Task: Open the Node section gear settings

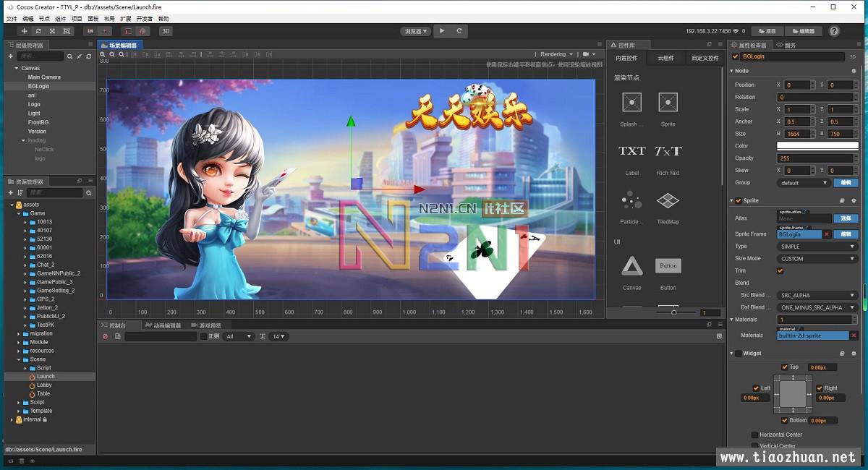Action: point(854,71)
